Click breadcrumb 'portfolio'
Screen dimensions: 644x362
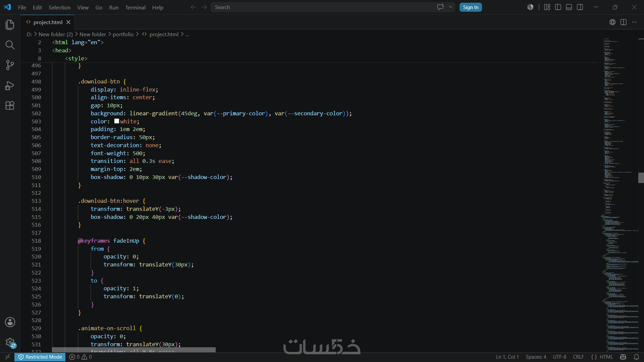click(123, 34)
